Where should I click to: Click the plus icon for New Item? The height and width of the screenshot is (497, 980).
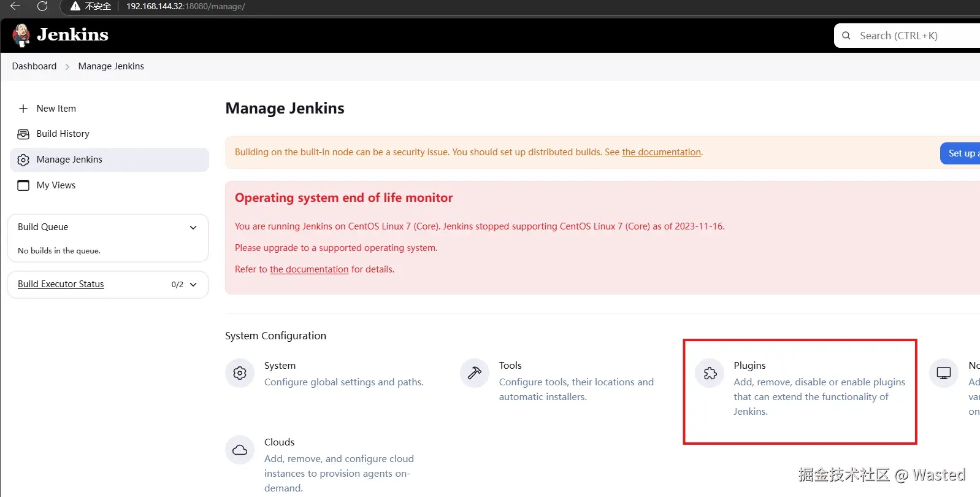(x=23, y=109)
